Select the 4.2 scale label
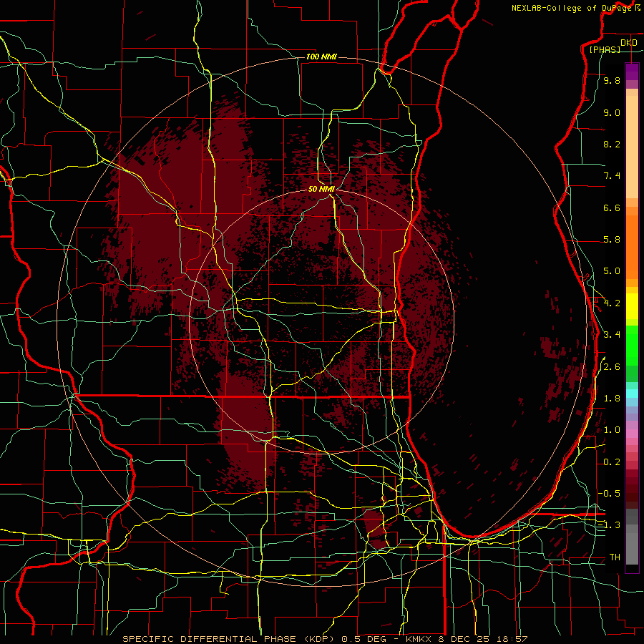This screenshot has width=644, height=644. [612, 303]
